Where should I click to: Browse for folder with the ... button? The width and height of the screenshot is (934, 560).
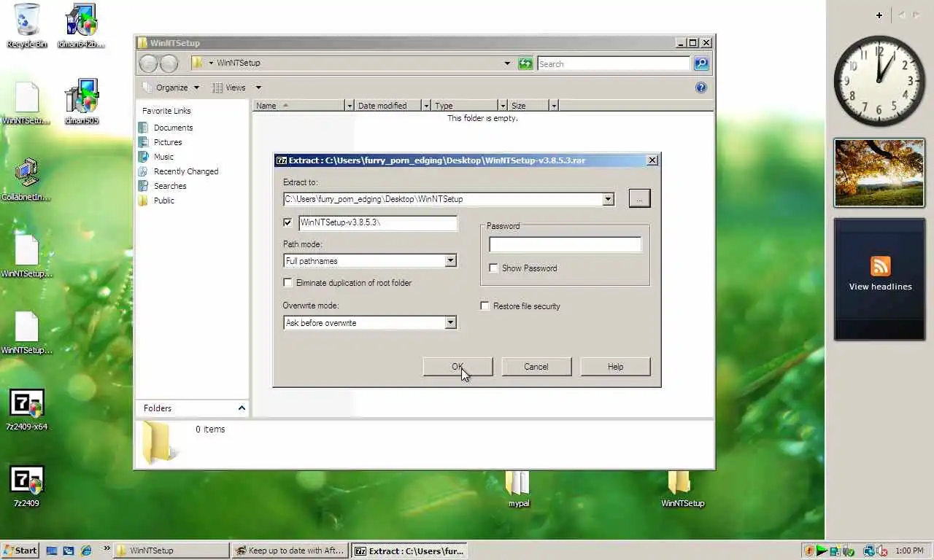point(639,198)
